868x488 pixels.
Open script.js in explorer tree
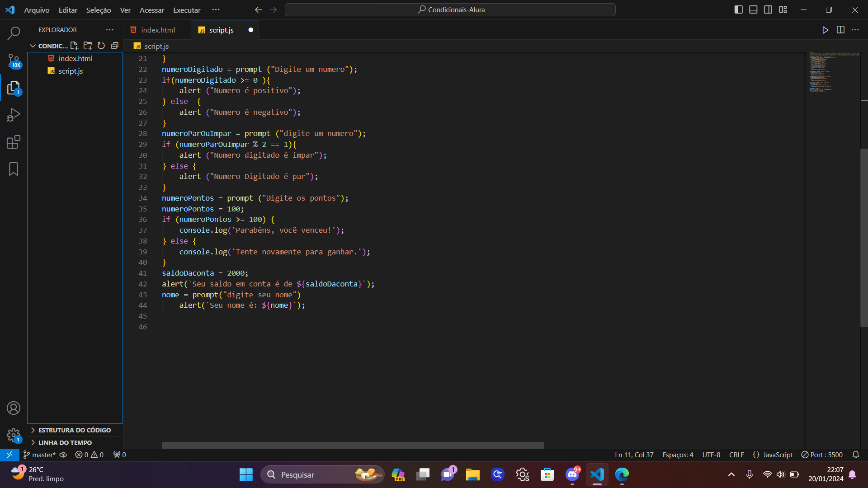coord(75,71)
